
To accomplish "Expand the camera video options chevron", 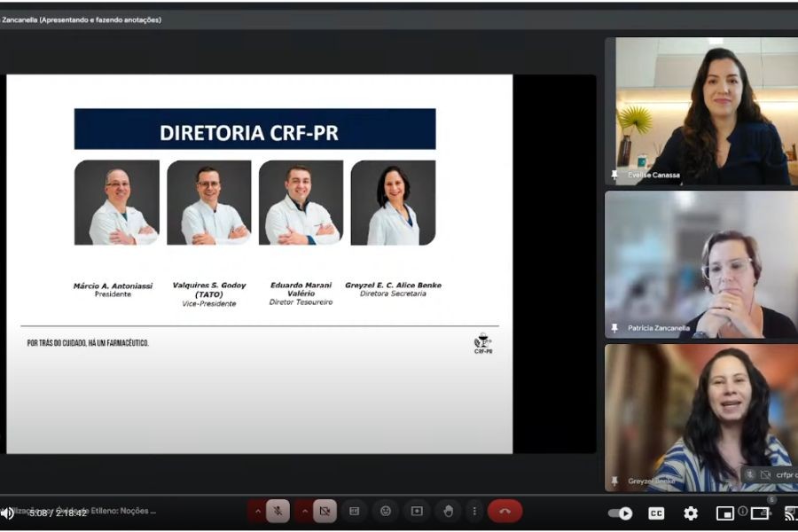I will [303, 511].
